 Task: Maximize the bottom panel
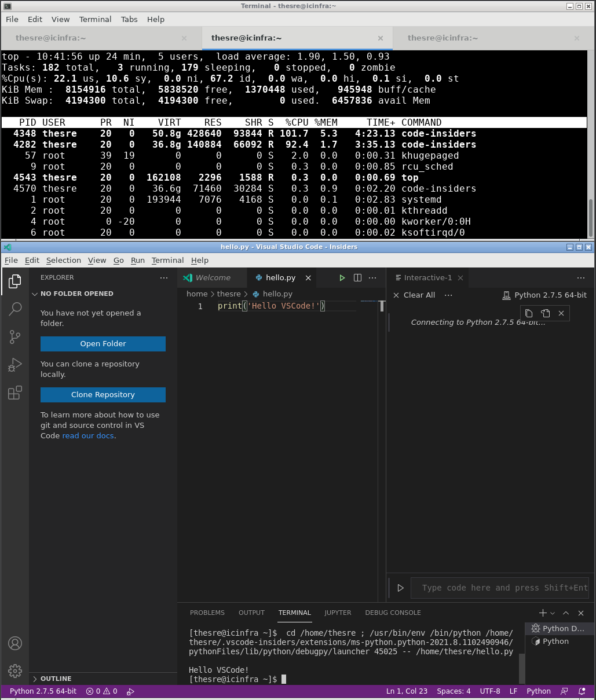pyautogui.click(x=566, y=613)
